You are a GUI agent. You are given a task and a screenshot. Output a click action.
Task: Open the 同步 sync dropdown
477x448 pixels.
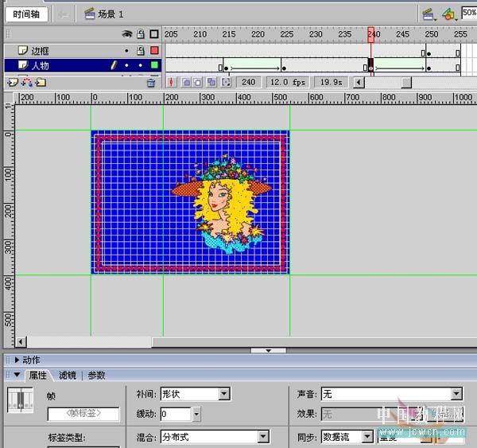(367, 437)
